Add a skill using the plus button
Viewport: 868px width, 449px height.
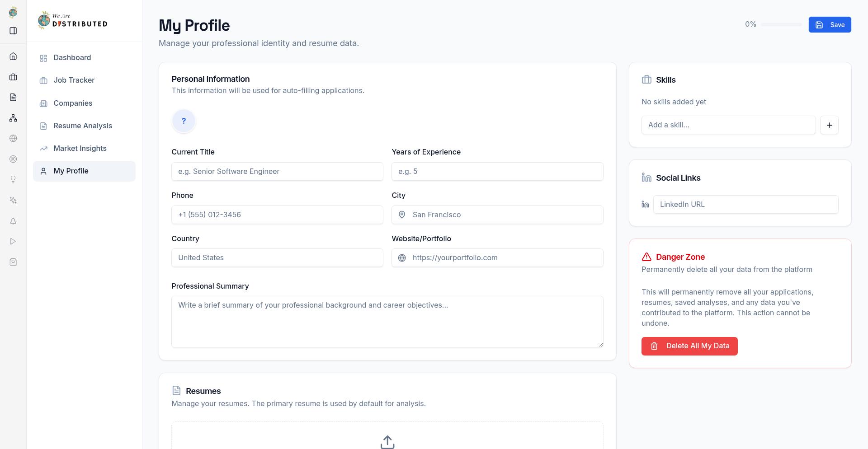tap(829, 125)
